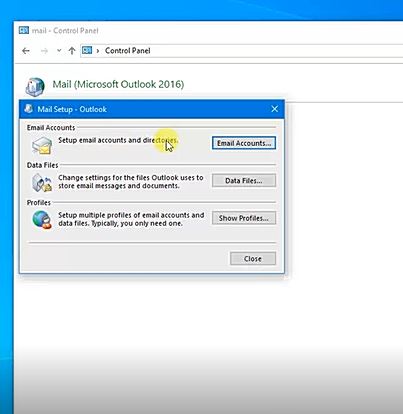Click the Profiles globe icon

click(42, 220)
